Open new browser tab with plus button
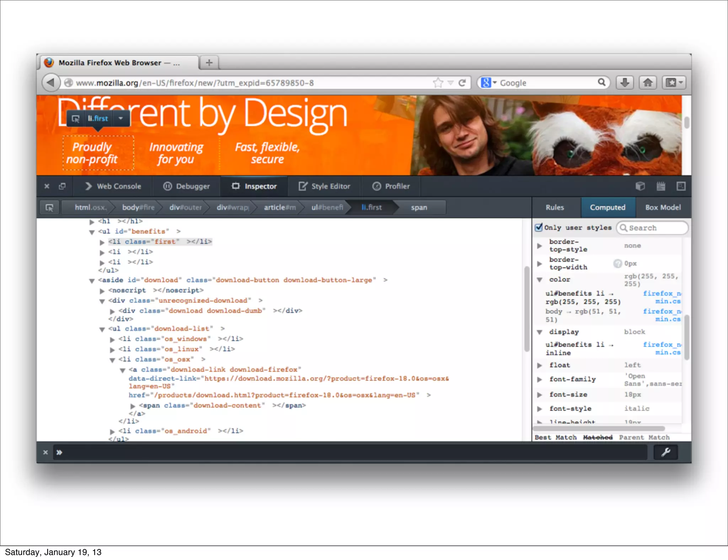This screenshot has height=560, width=728. (209, 63)
